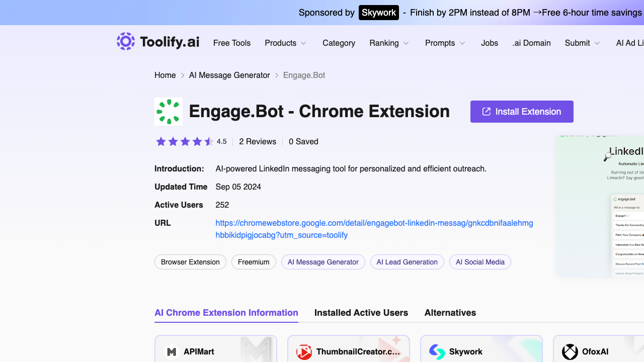Open the .ai Domain menu item
Viewport: 644px width, 362px height.
click(531, 43)
